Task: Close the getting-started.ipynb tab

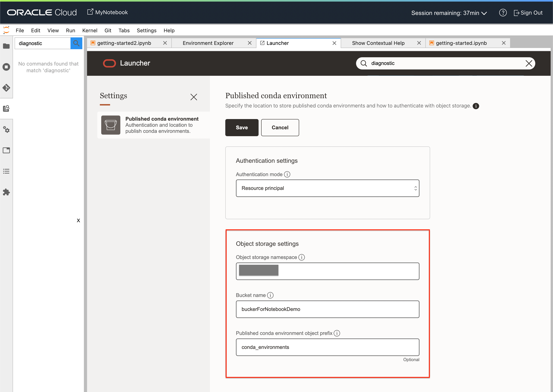Action: click(x=504, y=43)
